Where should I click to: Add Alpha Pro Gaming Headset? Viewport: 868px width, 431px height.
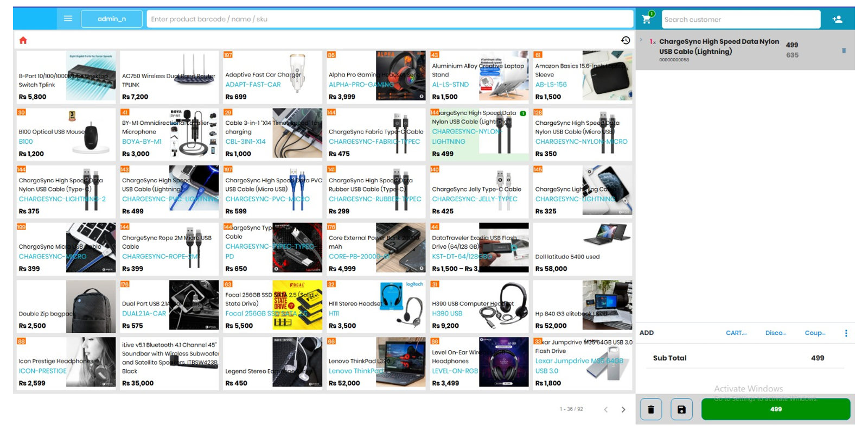(376, 76)
